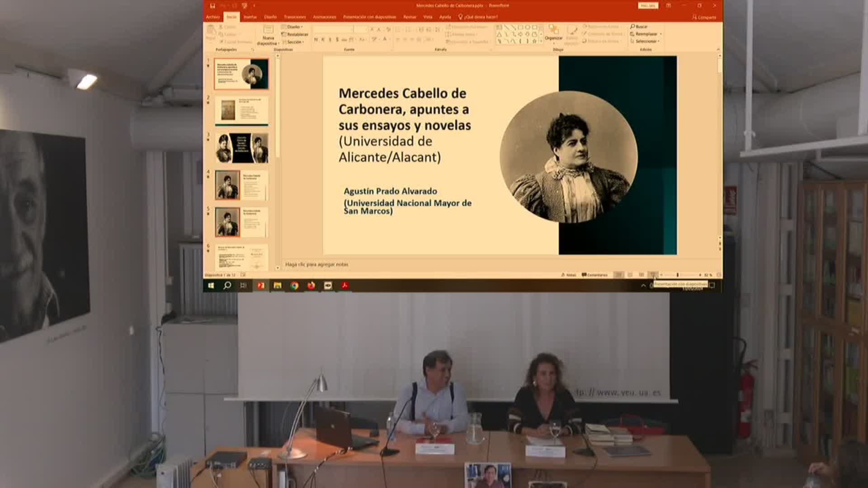Click the Buscar find button
This screenshot has width=868, height=488.
click(x=639, y=27)
